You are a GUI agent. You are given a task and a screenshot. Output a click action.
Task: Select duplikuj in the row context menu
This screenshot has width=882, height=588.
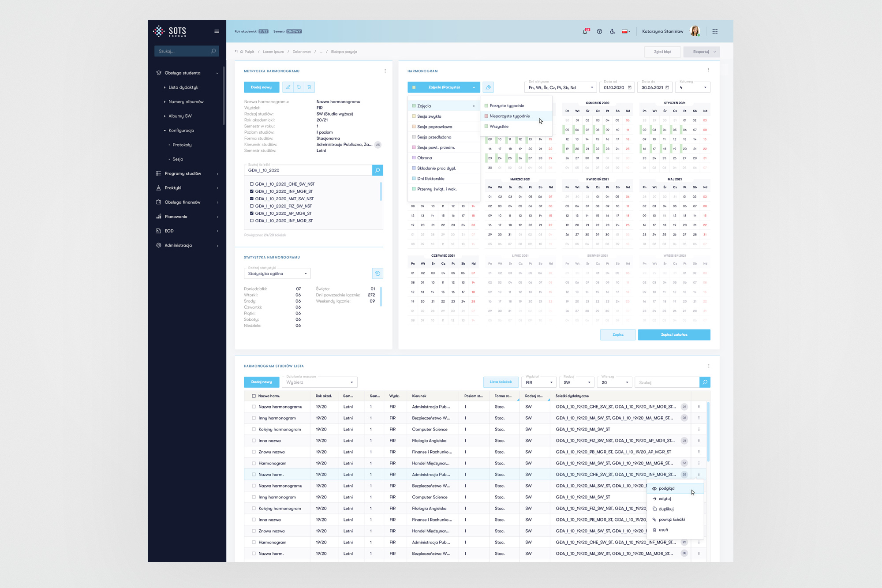coord(666,509)
